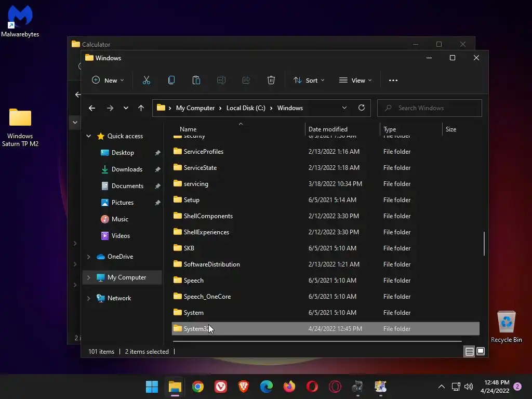Sort by the Name column header
This screenshot has height=399, width=532.
point(188,129)
